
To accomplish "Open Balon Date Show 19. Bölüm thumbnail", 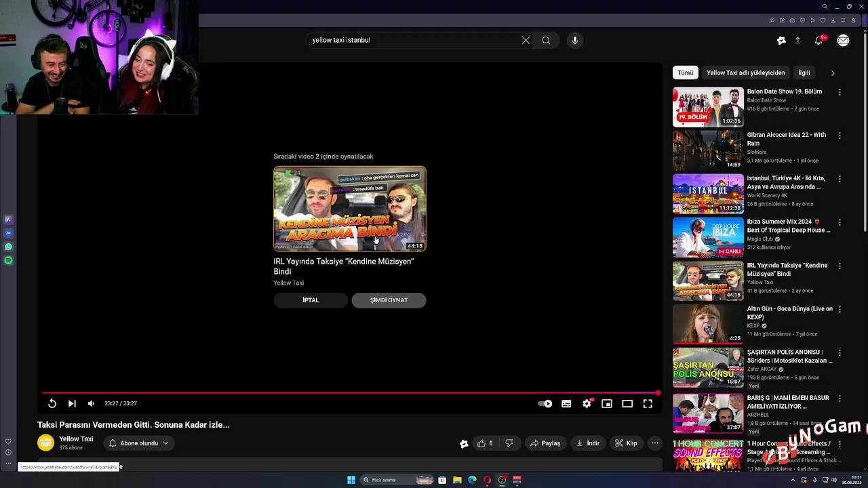I will pyautogui.click(x=708, y=106).
